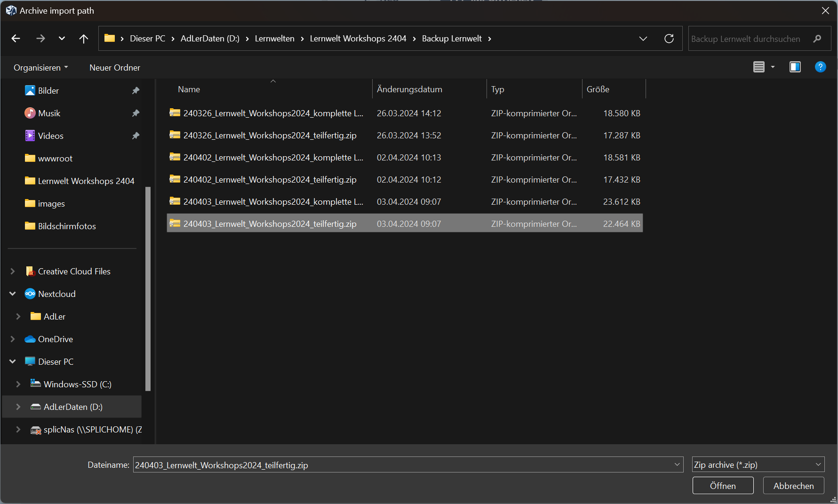Screen dimensions: 838x504
Task: Open the file type Zip archive dropdown
Action: (x=758, y=465)
